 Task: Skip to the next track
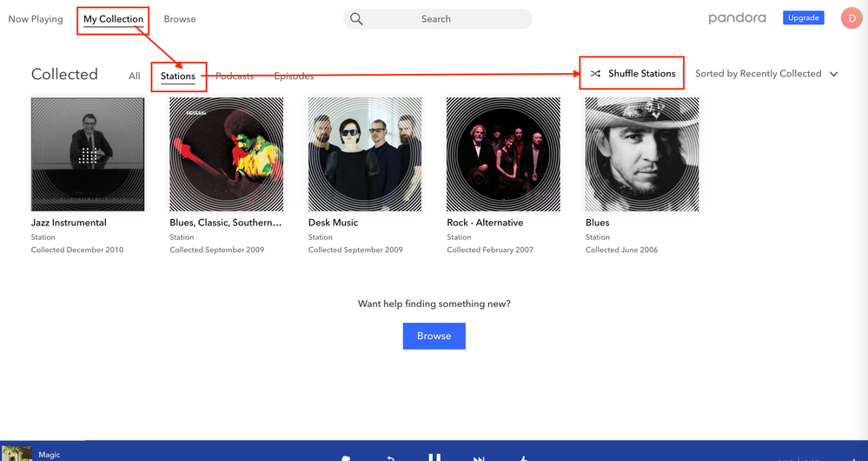479,458
